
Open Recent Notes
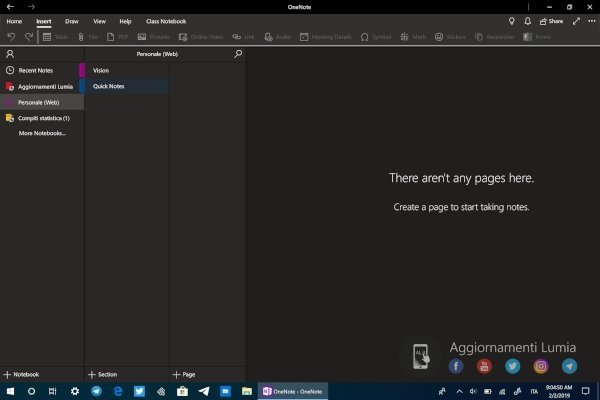pos(40,70)
